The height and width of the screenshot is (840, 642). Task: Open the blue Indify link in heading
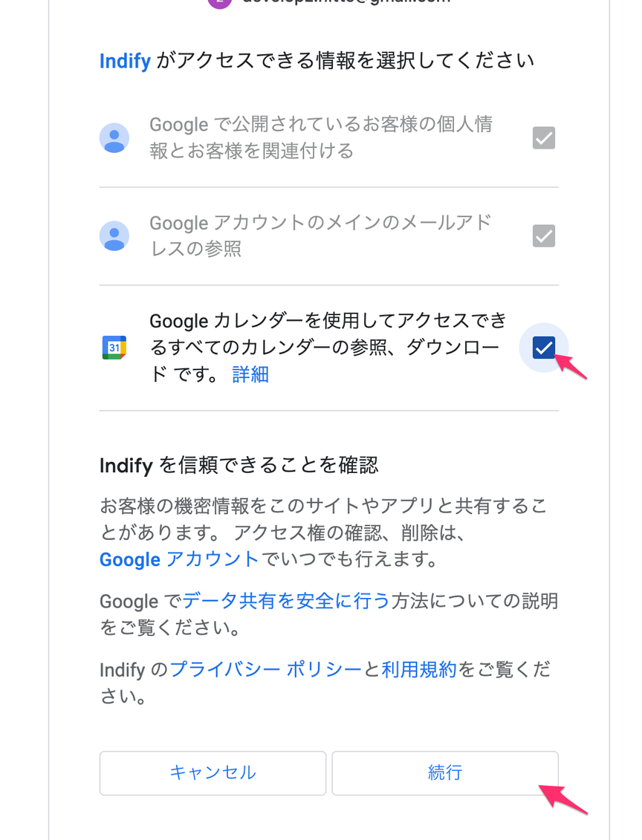point(125,61)
